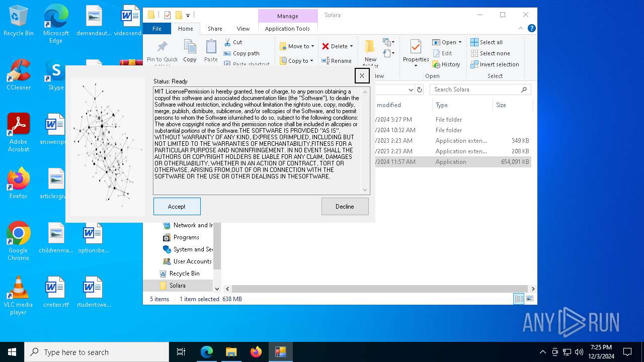Rename the selected file
The image size is (644, 362).
click(x=337, y=61)
